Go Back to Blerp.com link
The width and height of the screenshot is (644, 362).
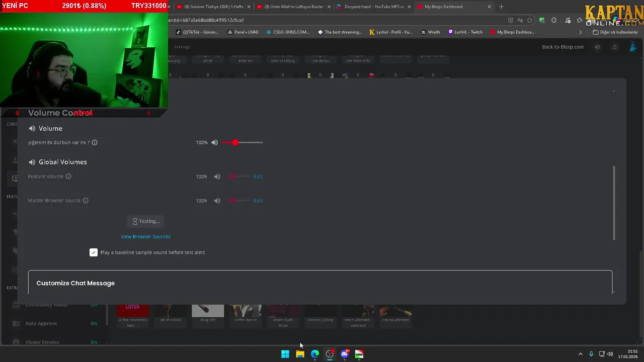coord(563,47)
